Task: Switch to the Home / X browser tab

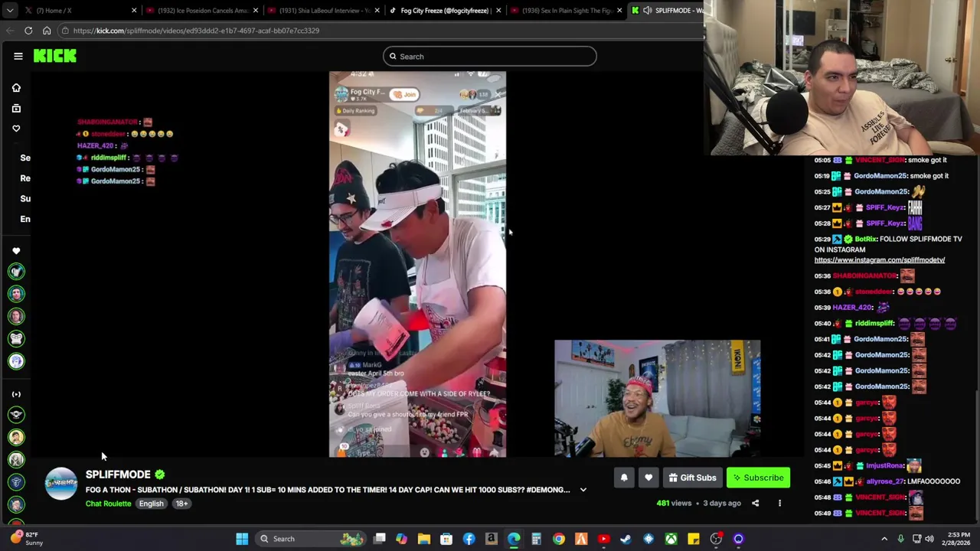Action: pyautogui.click(x=79, y=11)
